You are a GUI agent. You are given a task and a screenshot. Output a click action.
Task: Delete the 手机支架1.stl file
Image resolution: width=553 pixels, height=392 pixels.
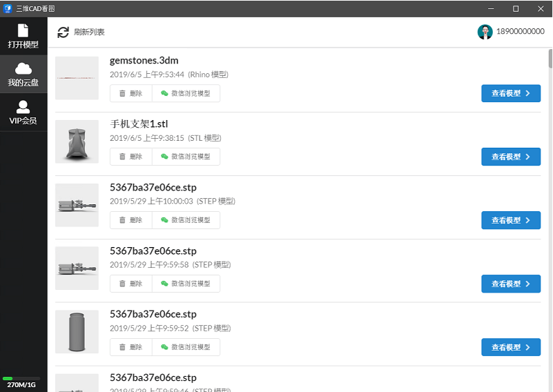coord(130,157)
